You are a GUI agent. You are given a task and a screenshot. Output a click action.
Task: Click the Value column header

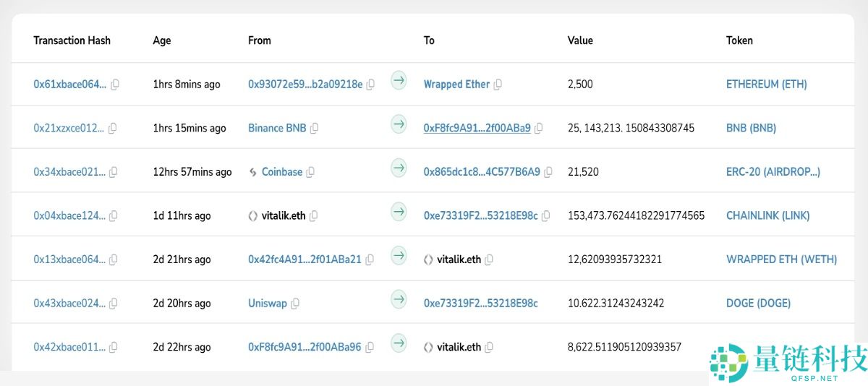pos(580,40)
